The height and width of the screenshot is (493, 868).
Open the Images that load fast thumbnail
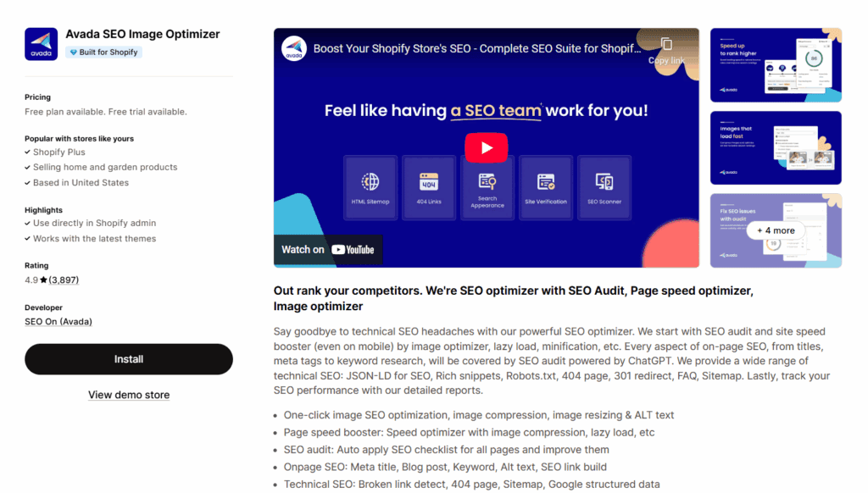(776, 147)
